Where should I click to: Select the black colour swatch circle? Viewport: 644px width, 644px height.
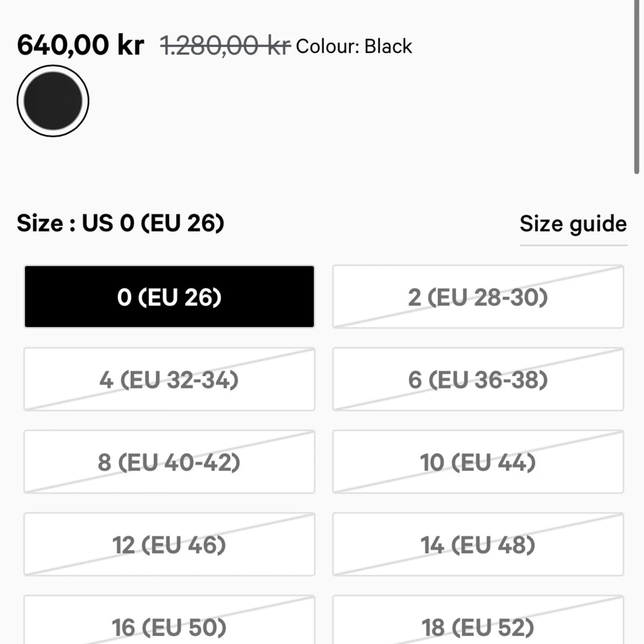pos(53,101)
